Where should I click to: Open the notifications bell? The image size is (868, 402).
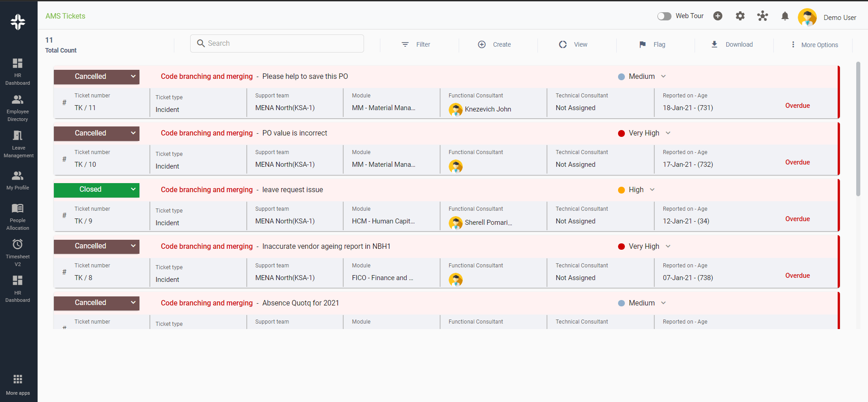pyautogui.click(x=785, y=16)
